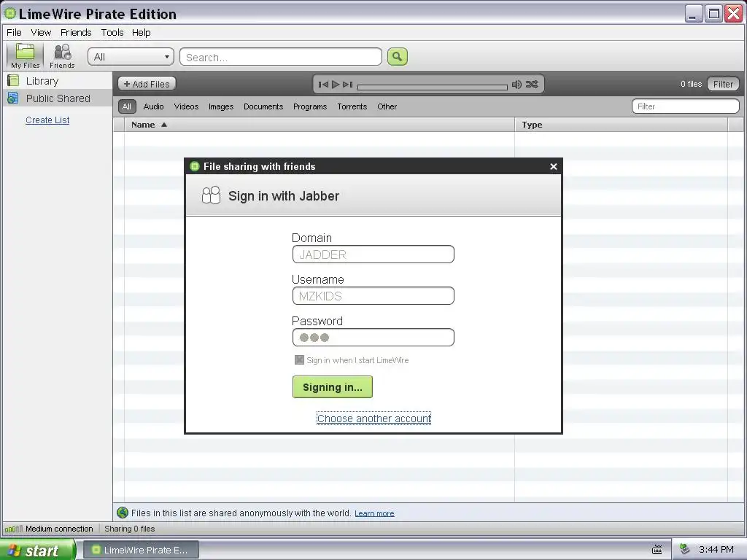The image size is (747, 560).
Task: Click the Jabber friends icon in dialog
Action: tap(211, 195)
